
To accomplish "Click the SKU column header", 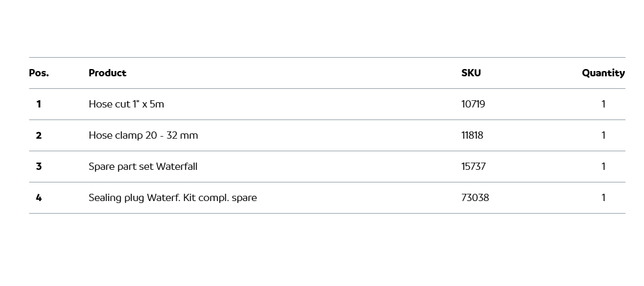I will pyautogui.click(x=471, y=73).
